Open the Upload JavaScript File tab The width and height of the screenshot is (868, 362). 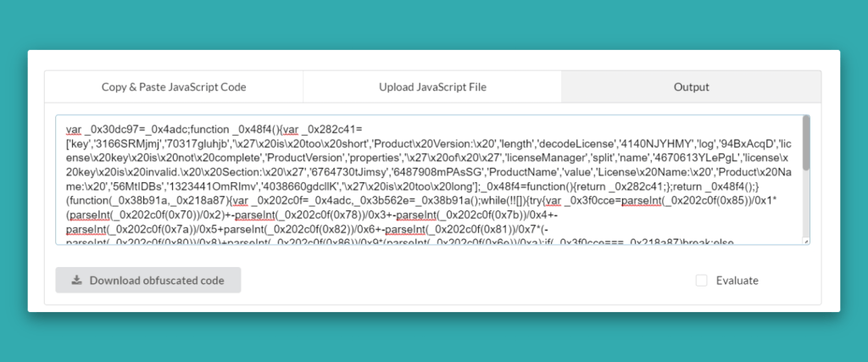pyautogui.click(x=431, y=86)
